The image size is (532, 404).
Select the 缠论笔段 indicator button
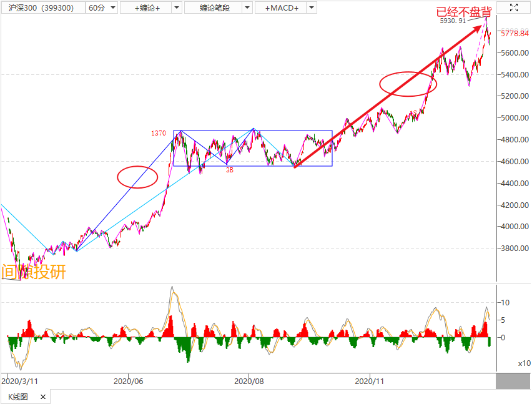pos(215,8)
